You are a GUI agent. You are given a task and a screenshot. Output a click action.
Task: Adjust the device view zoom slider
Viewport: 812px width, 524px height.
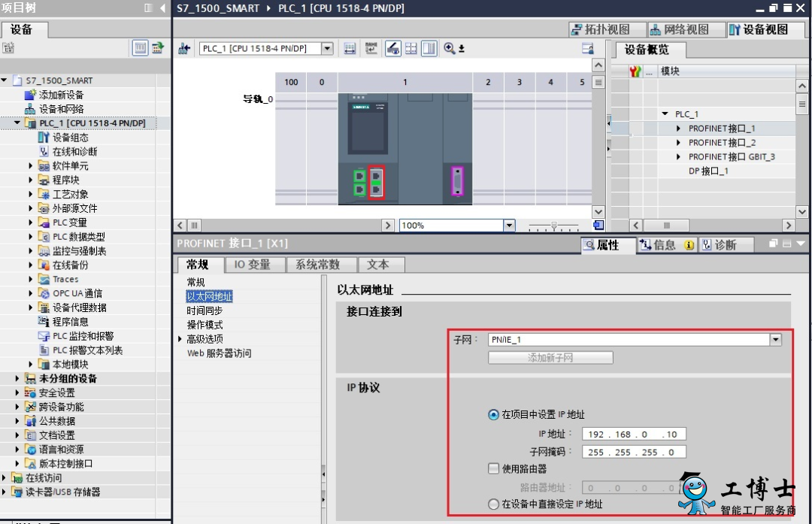pos(553,226)
